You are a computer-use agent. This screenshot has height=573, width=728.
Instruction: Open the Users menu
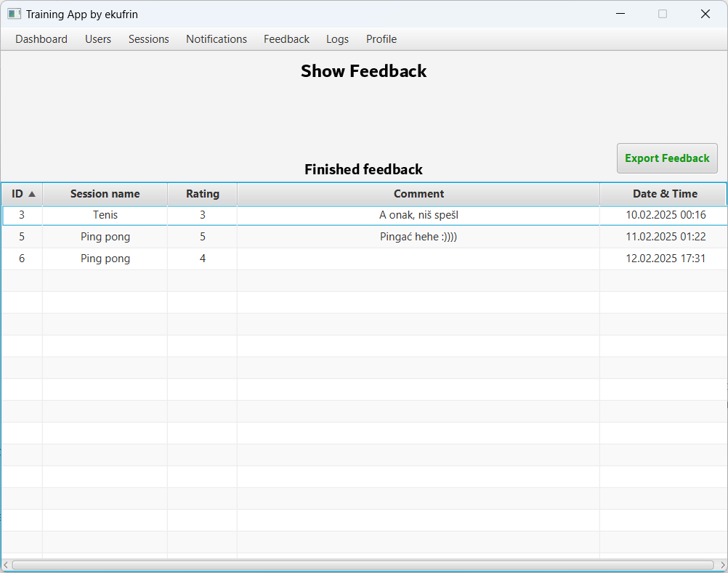[98, 39]
